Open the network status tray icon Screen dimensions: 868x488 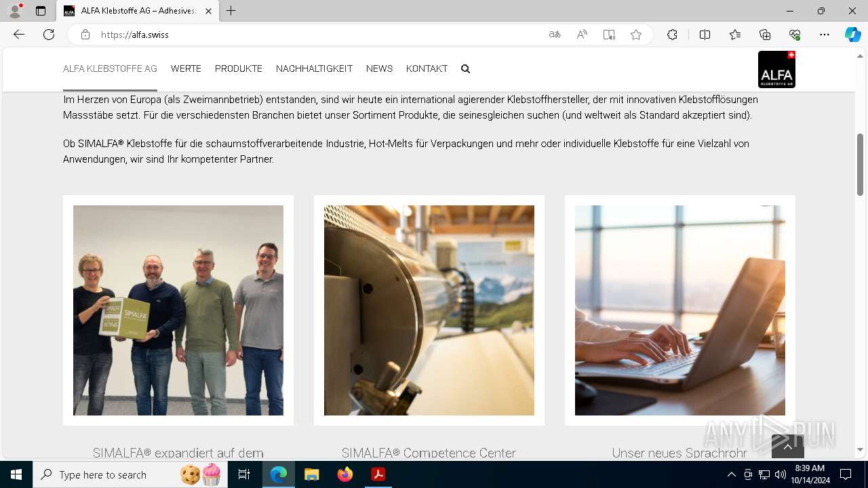(764, 474)
